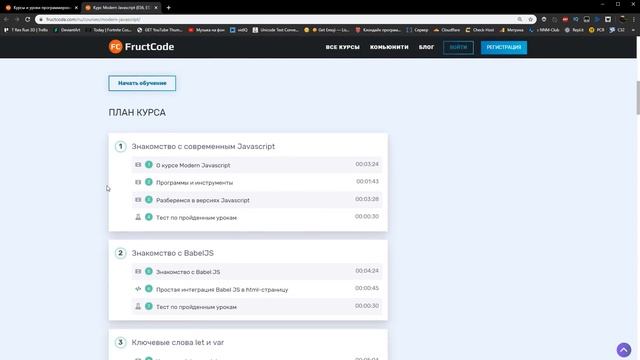Click the browser forward arrow

[17, 19]
